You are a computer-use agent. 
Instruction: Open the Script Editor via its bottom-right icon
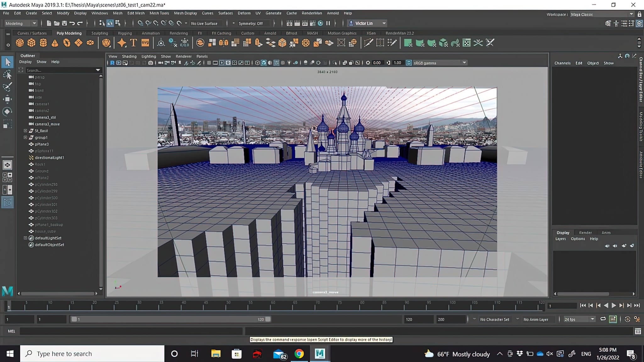638,331
